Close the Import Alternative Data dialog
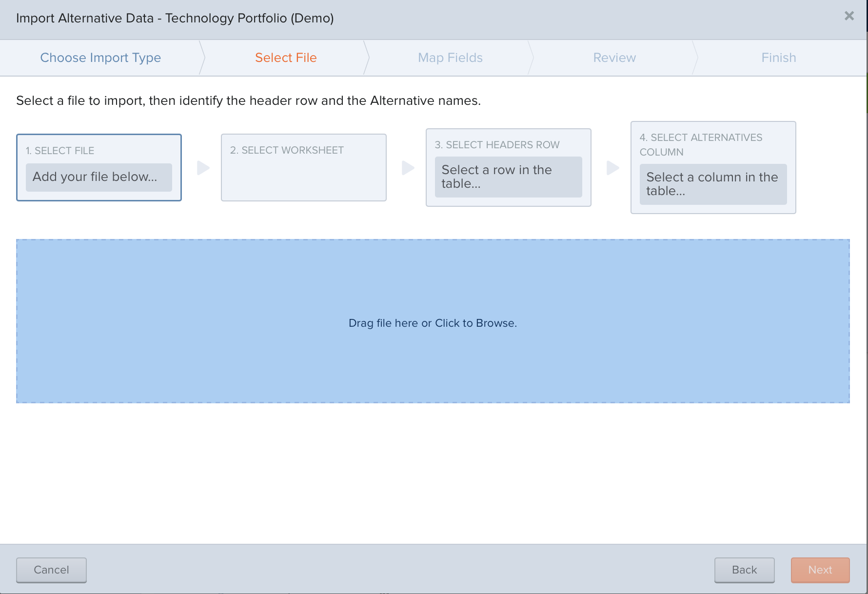868x594 pixels. click(849, 16)
